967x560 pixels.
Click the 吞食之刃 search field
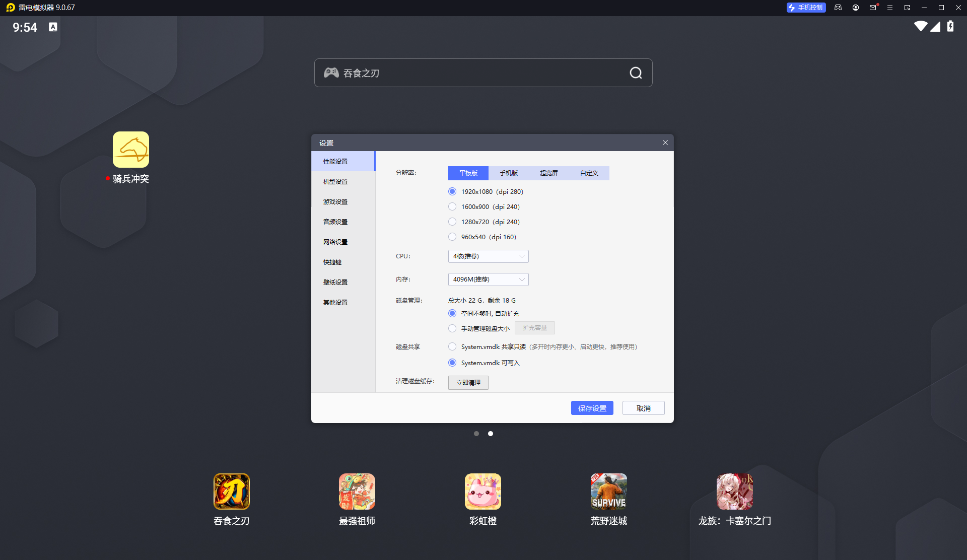coord(483,73)
